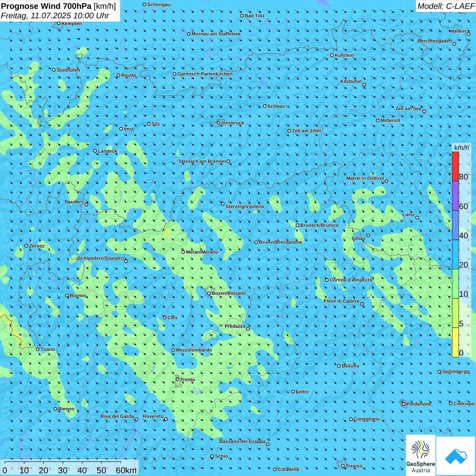476x476 pixels.
Task: Click the 'Kempten' label
Action: click(72, 23)
